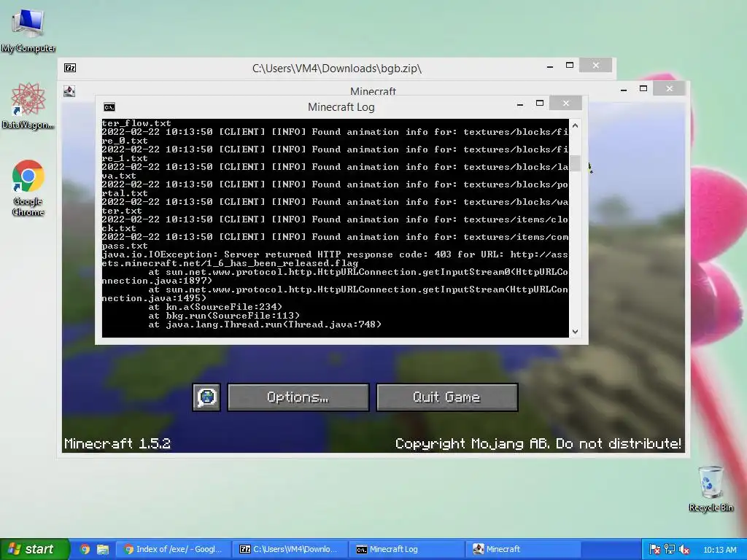Click the Minecraft Log console system icon
The height and width of the screenshot is (560, 747).
[109, 107]
